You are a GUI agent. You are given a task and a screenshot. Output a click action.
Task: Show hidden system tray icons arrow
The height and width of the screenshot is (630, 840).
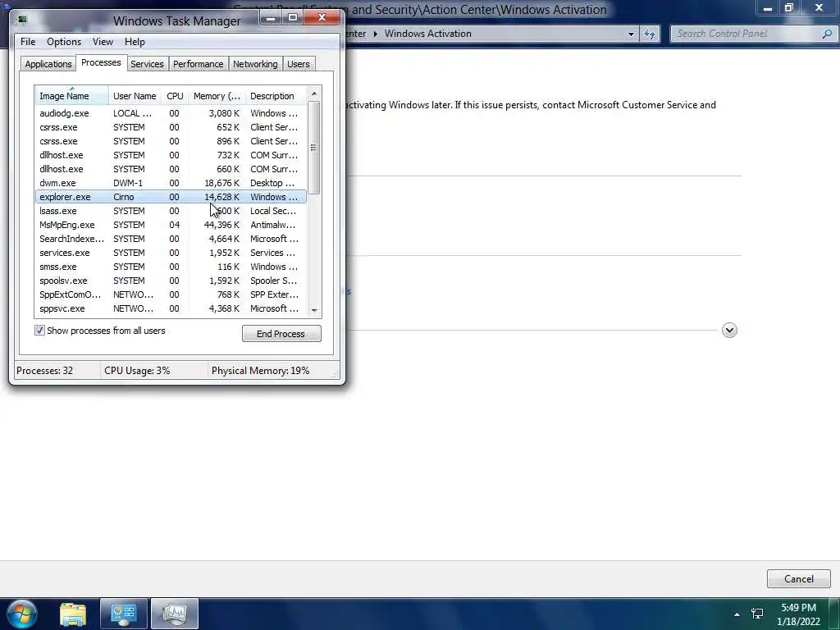tap(737, 614)
